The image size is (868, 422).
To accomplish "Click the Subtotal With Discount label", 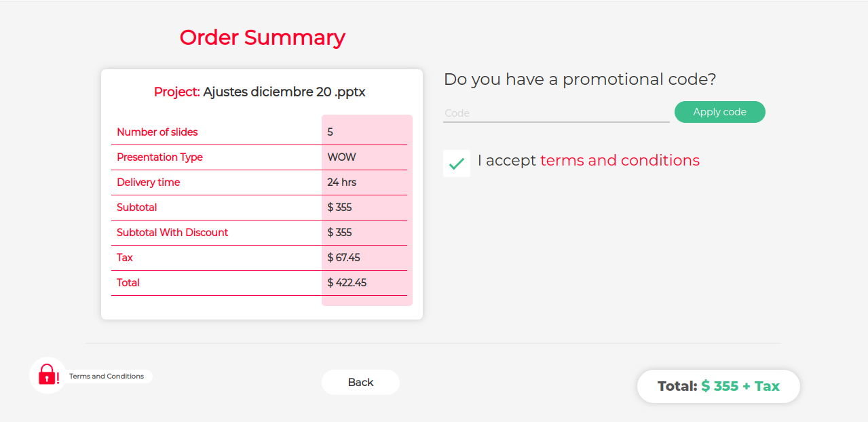I will click(172, 233).
